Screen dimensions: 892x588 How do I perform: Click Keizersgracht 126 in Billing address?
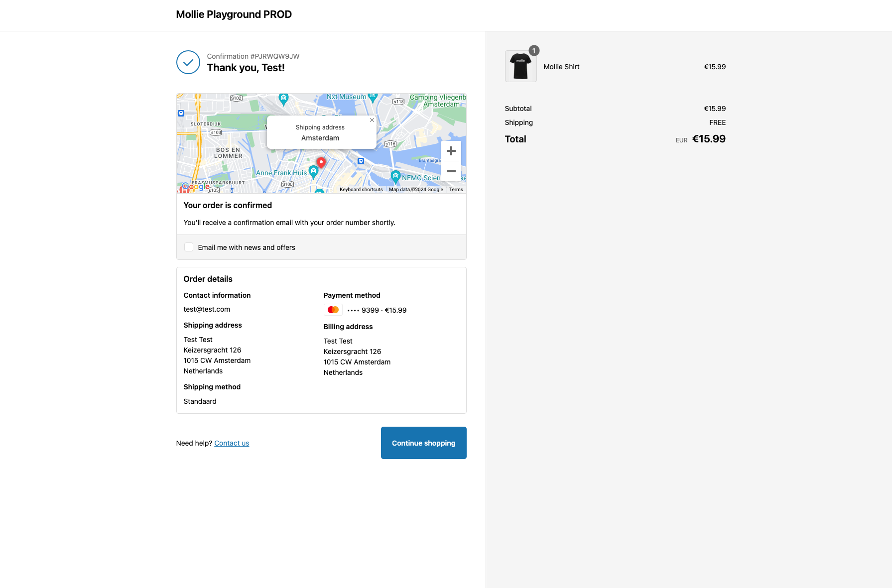click(x=352, y=352)
